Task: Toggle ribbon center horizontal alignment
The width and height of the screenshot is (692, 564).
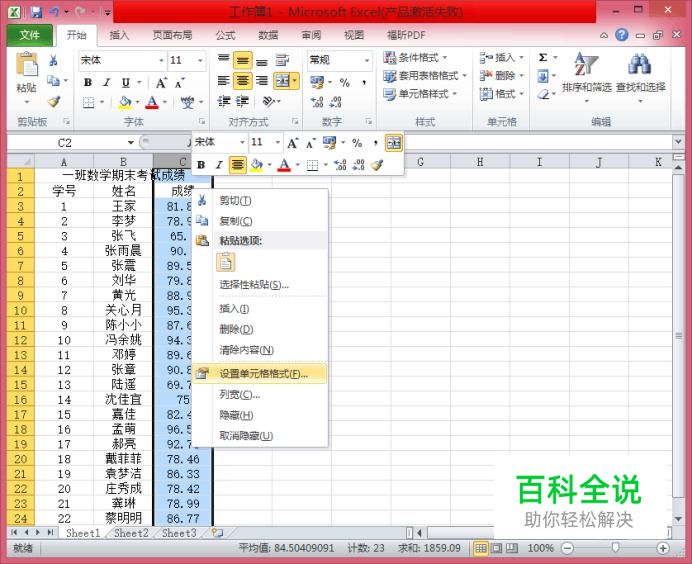Action: click(x=242, y=81)
